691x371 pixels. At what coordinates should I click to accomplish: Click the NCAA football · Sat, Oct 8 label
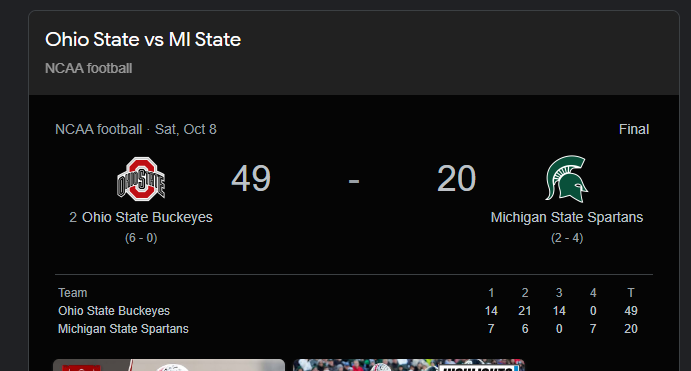[x=136, y=129]
